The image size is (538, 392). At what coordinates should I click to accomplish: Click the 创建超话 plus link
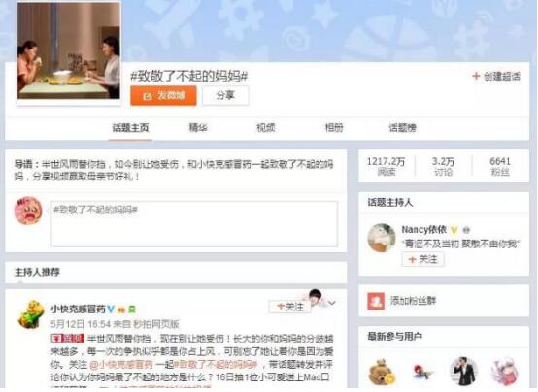tap(496, 76)
